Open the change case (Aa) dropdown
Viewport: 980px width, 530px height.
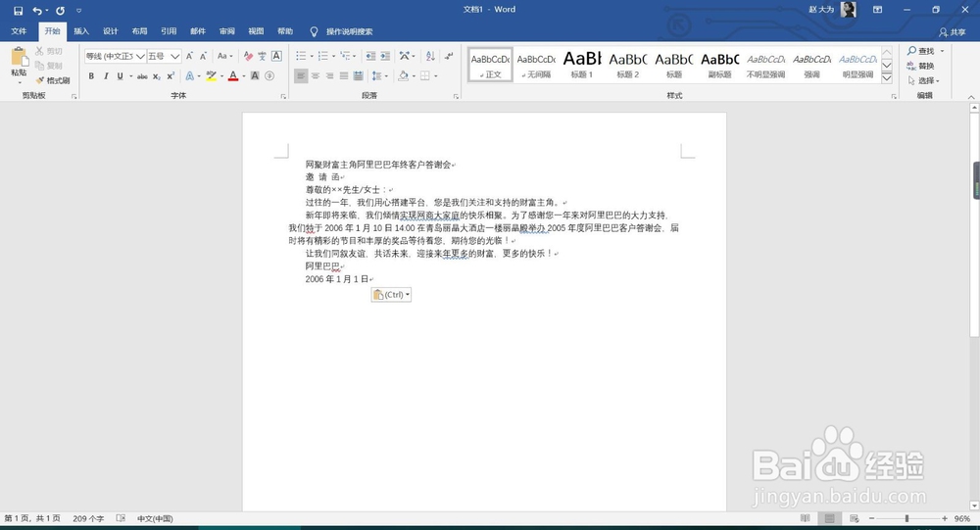(225, 56)
